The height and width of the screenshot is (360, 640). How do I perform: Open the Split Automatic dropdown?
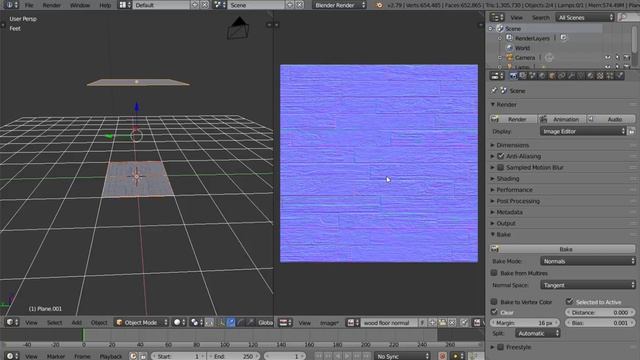537,333
